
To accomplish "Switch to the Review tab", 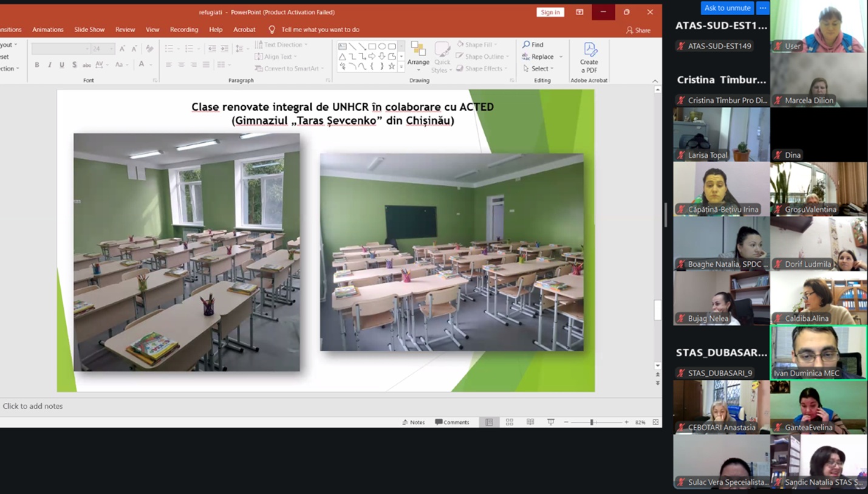I will [125, 29].
